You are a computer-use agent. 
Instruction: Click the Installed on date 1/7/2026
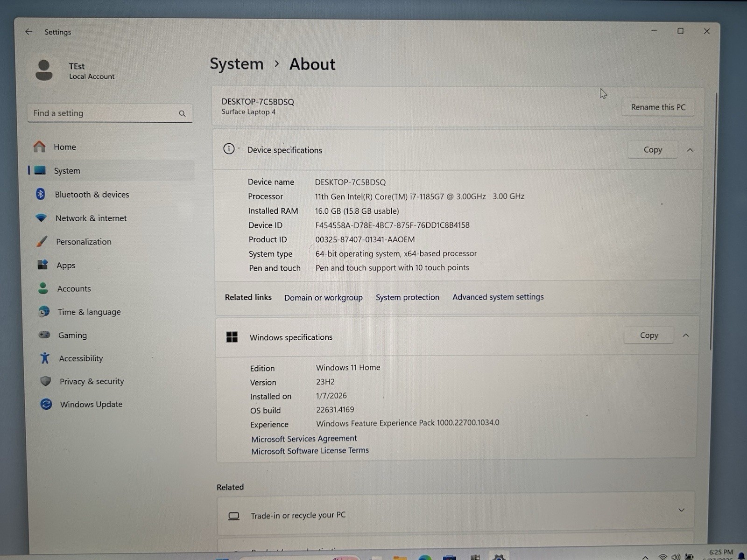(x=331, y=396)
